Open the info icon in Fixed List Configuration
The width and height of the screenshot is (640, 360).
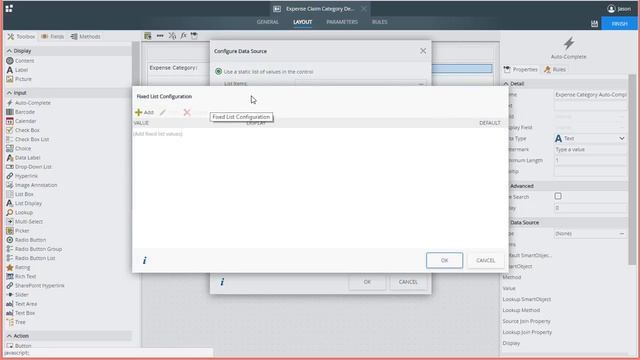pyautogui.click(x=144, y=260)
